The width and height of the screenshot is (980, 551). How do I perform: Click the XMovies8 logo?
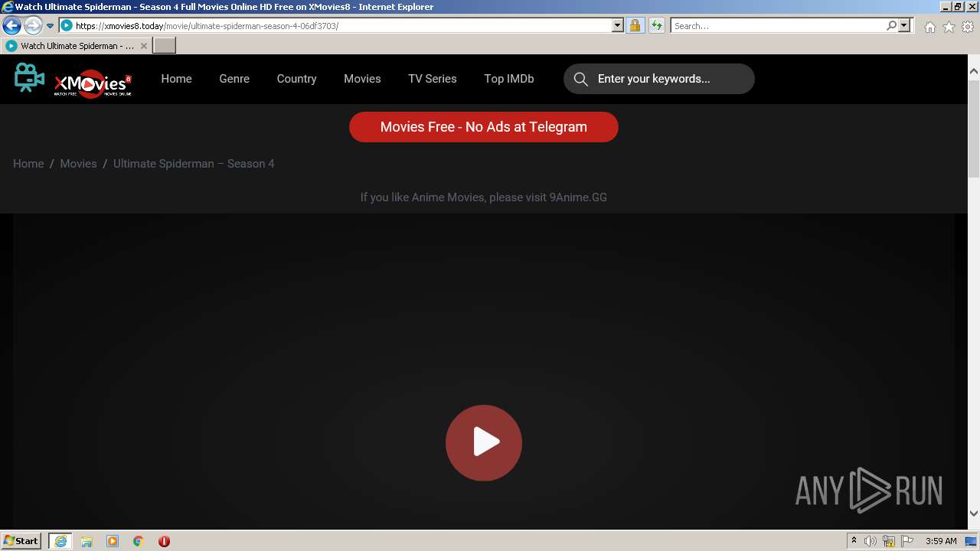[73, 79]
